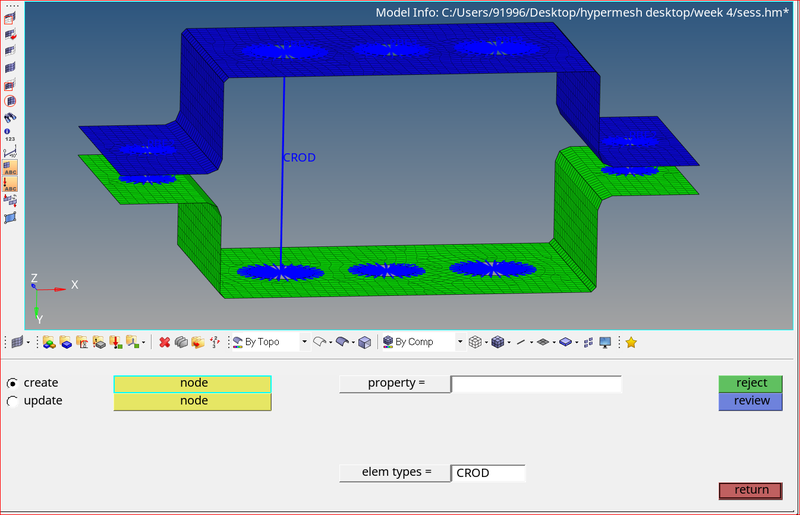Image resolution: width=800 pixels, height=515 pixels.
Task: Click the blue review button
Action: pos(751,401)
